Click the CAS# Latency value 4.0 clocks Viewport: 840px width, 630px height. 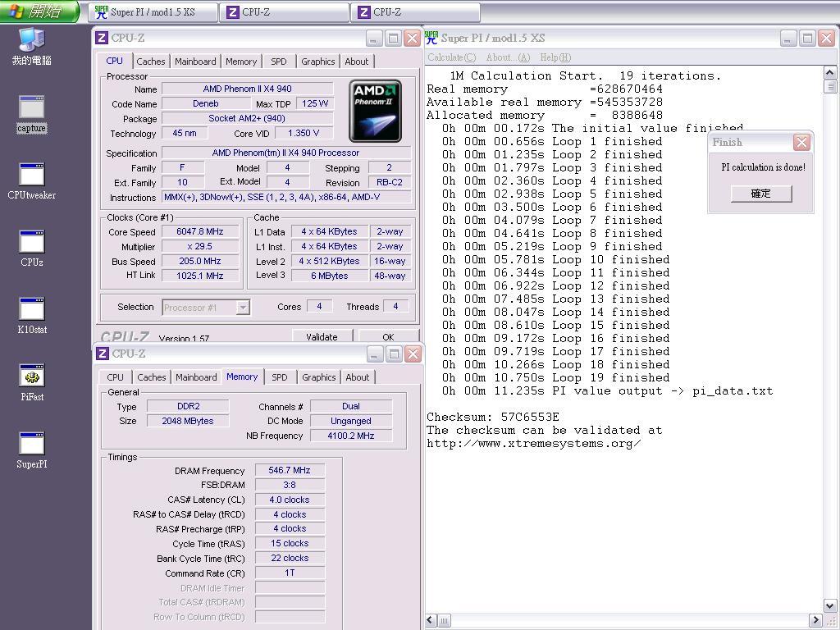(x=290, y=500)
